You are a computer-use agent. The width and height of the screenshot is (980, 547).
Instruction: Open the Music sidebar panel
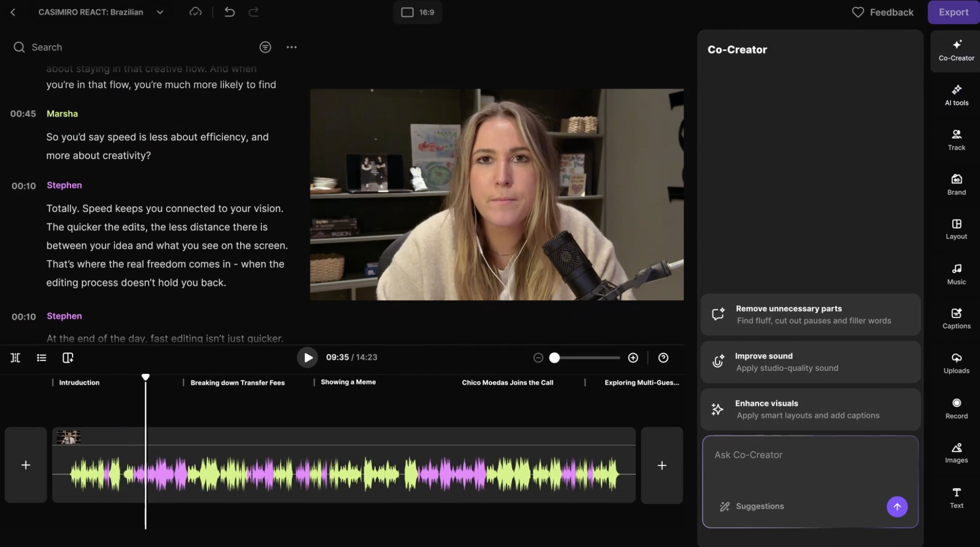pyautogui.click(x=956, y=274)
